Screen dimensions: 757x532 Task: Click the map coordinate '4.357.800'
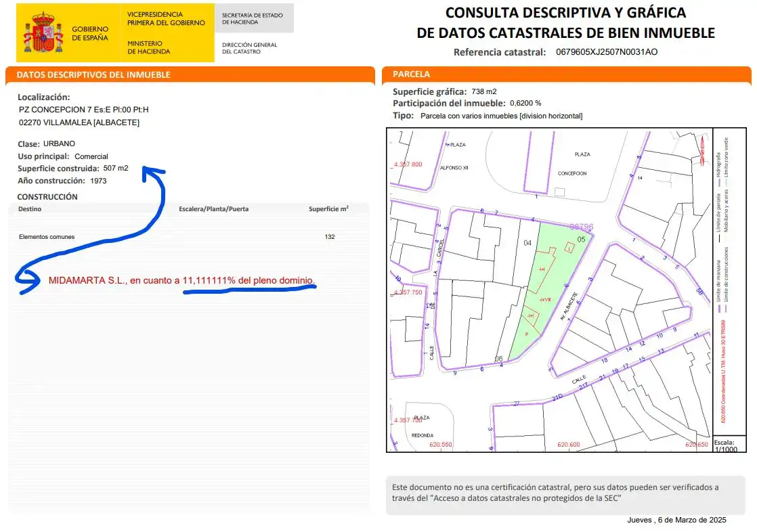(x=408, y=164)
